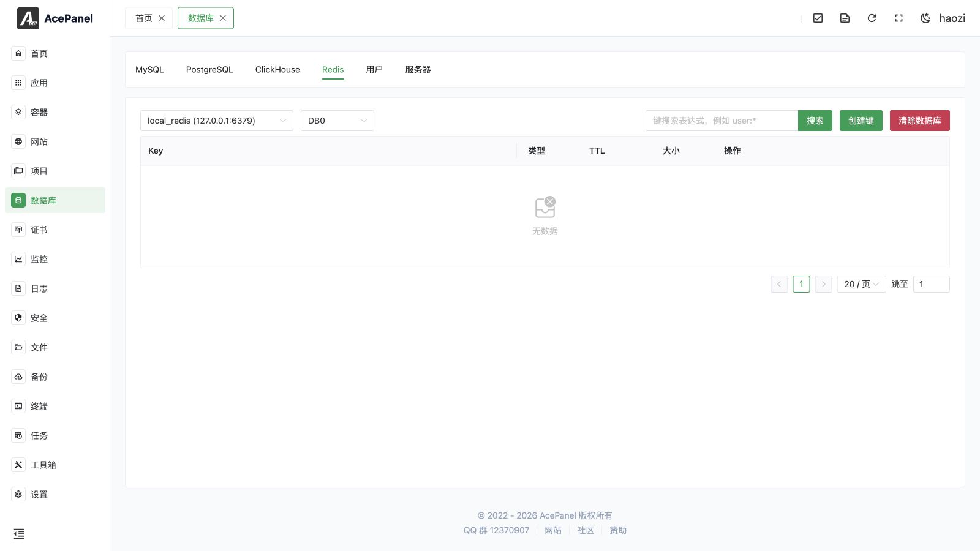Click the 赞助 footer link
Screen dimensions: 980x551
(618, 530)
